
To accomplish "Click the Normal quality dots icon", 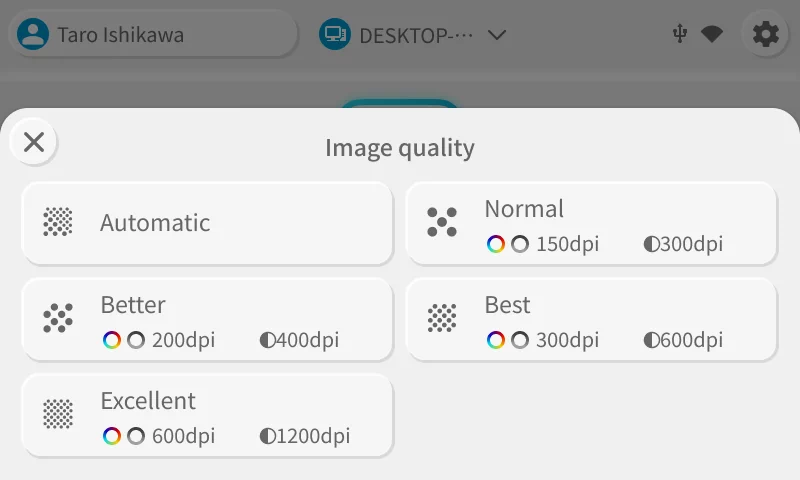I will pos(442,222).
